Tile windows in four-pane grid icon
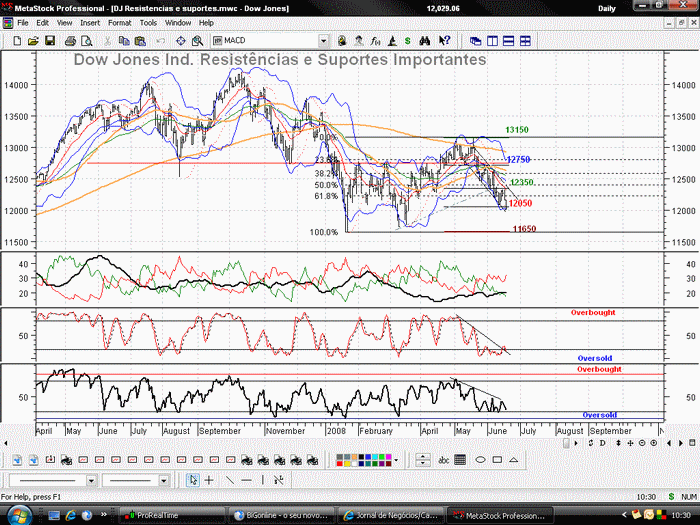Image resolution: width=700 pixels, height=525 pixels. click(x=525, y=41)
